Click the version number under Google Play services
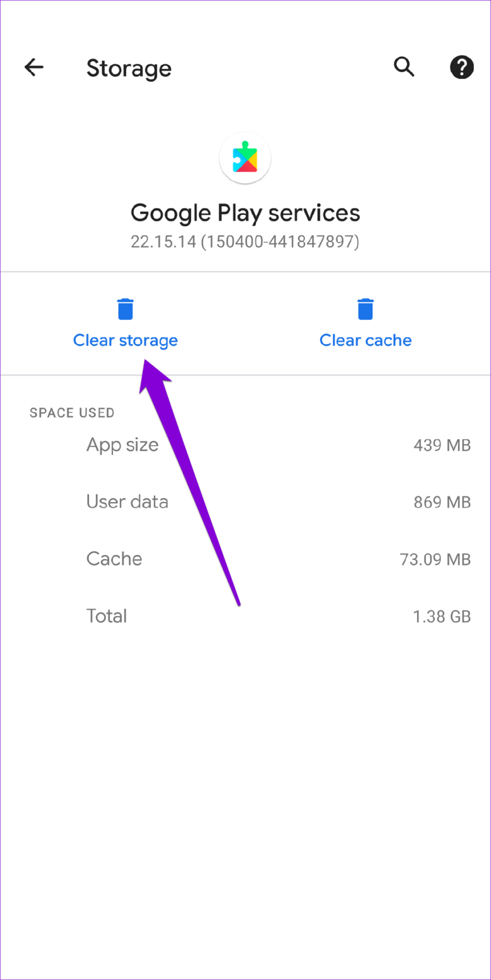This screenshot has height=980, width=491. 245,241
